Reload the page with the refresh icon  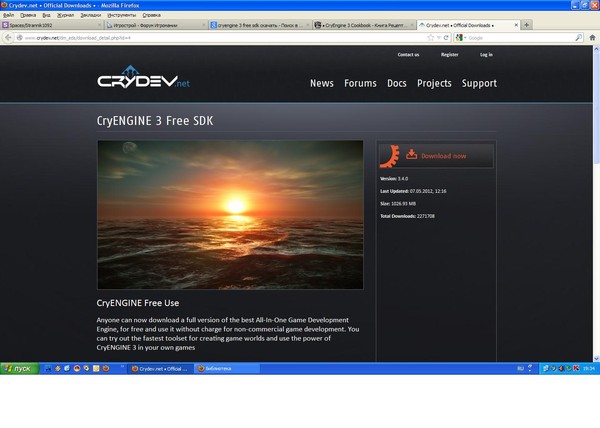(x=446, y=37)
